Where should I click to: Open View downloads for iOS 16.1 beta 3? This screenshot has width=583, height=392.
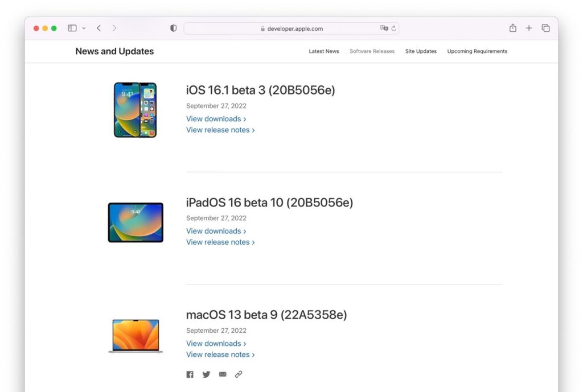(215, 118)
